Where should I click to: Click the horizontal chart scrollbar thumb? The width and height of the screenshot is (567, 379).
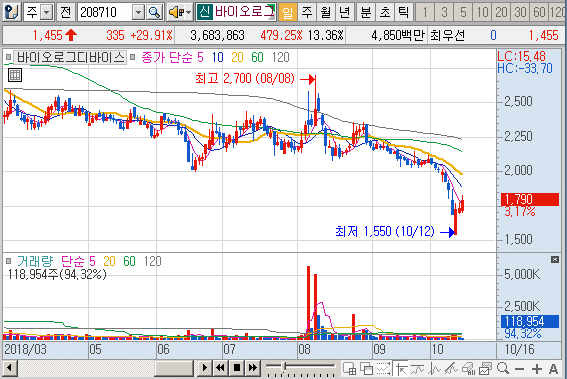174,369
